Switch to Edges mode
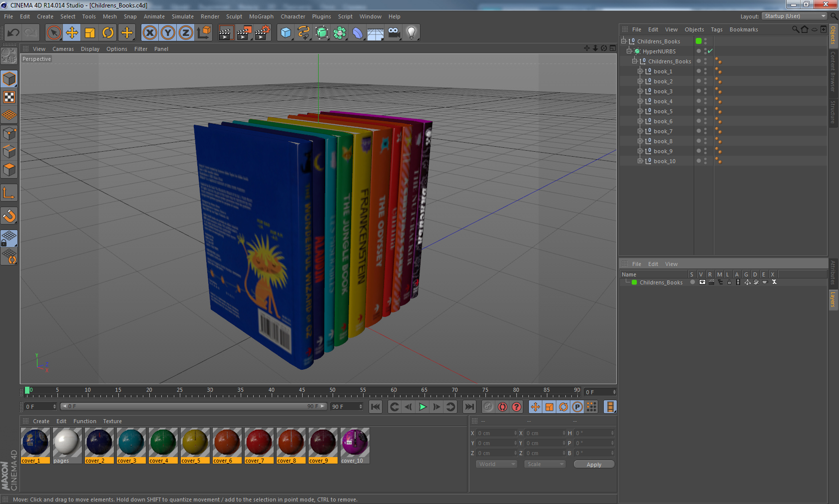Viewport: 839px width, 504px height. [x=9, y=152]
